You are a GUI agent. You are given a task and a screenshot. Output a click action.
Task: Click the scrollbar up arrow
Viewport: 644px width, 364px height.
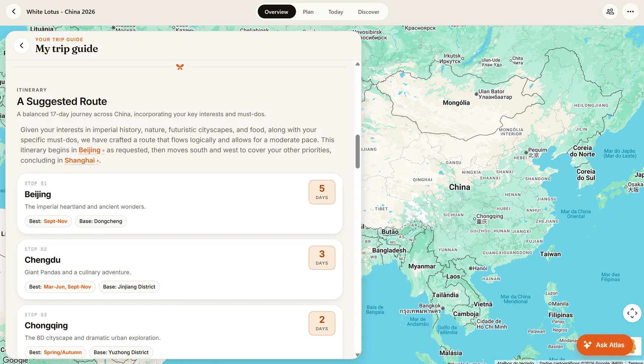pos(357,64)
